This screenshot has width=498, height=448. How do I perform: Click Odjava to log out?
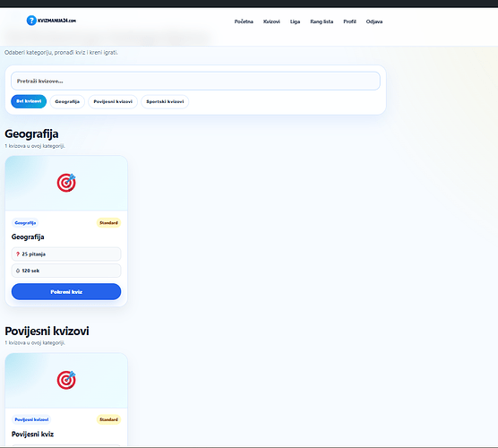click(x=374, y=22)
